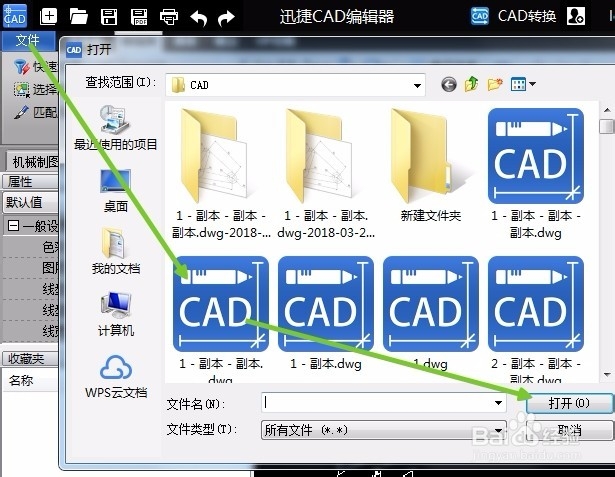This screenshot has height=477, width=615.
Task: Open 最近使用的项目 in places bar
Action: pyautogui.click(x=115, y=128)
